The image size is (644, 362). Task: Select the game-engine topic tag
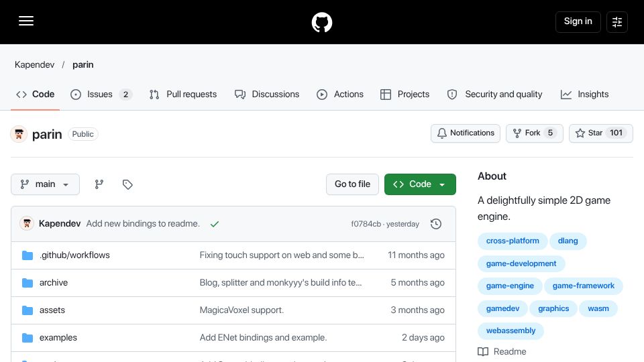510,286
